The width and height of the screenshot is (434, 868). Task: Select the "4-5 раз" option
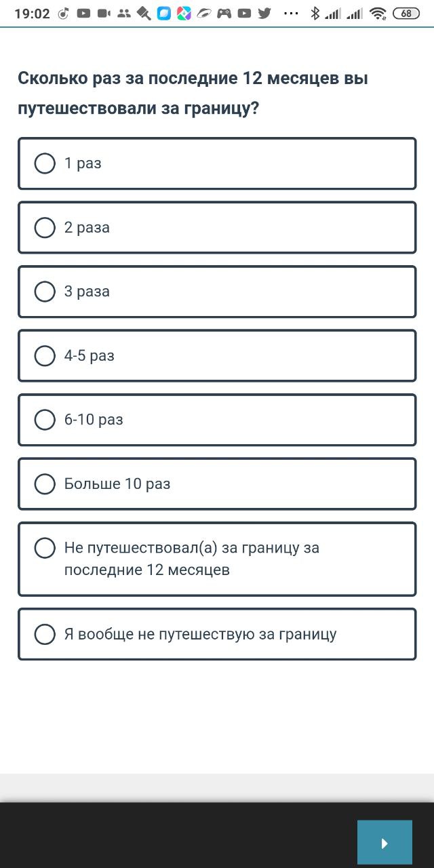click(217, 355)
